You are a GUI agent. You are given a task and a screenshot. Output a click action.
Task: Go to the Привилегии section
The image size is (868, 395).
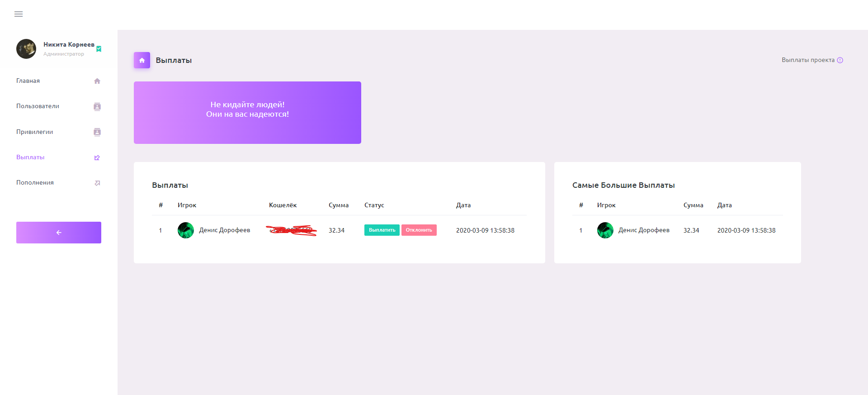(x=34, y=132)
